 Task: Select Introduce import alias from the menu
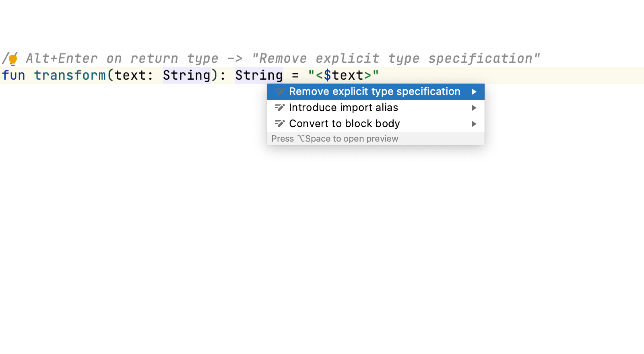[343, 107]
